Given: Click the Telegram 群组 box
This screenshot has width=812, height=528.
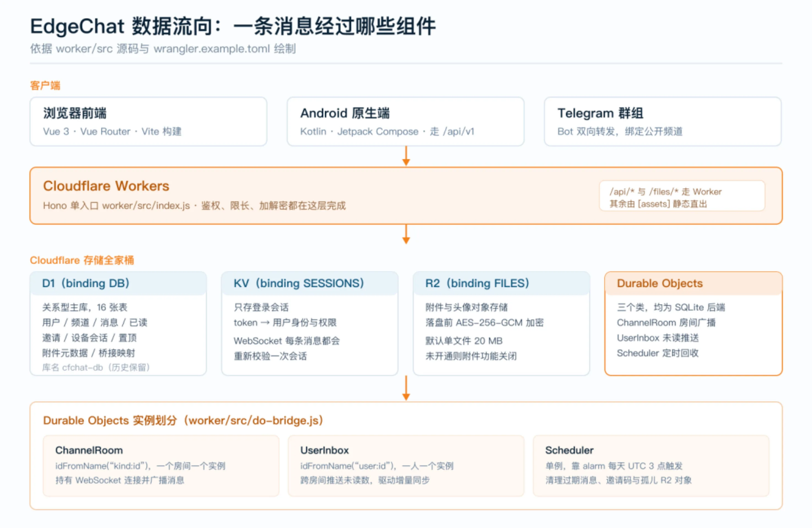Looking at the screenshot, I should (663, 121).
